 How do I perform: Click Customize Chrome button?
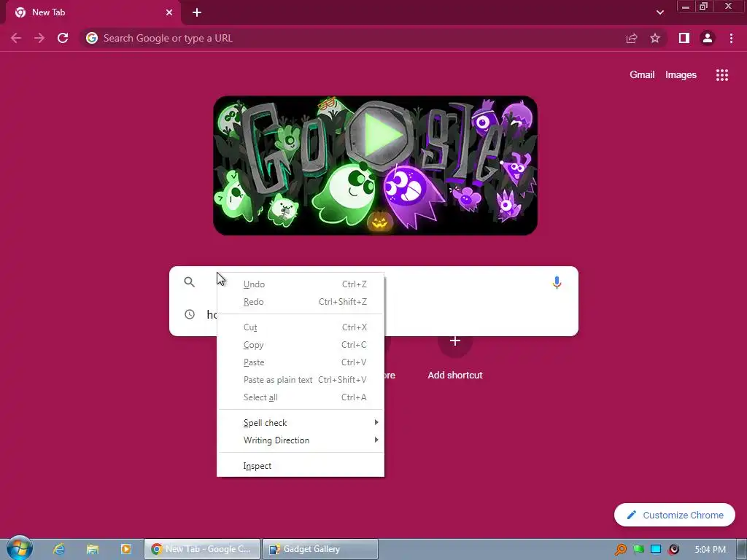pyautogui.click(x=675, y=515)
